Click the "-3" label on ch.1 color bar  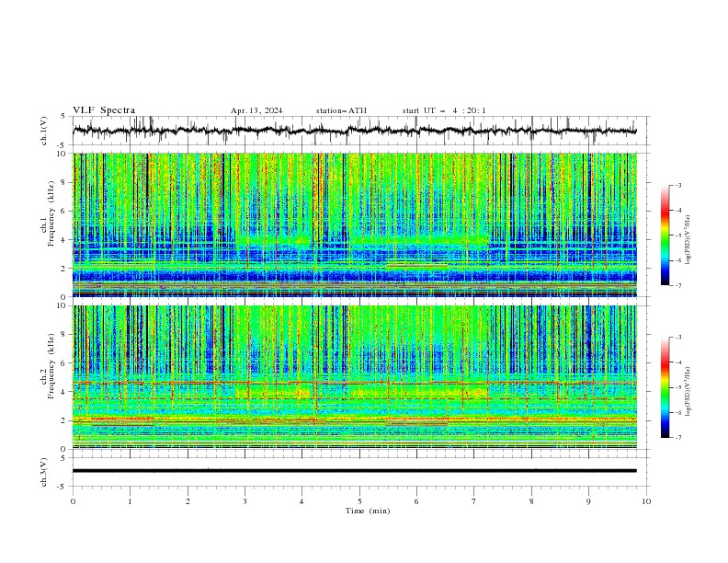(678, 185)
